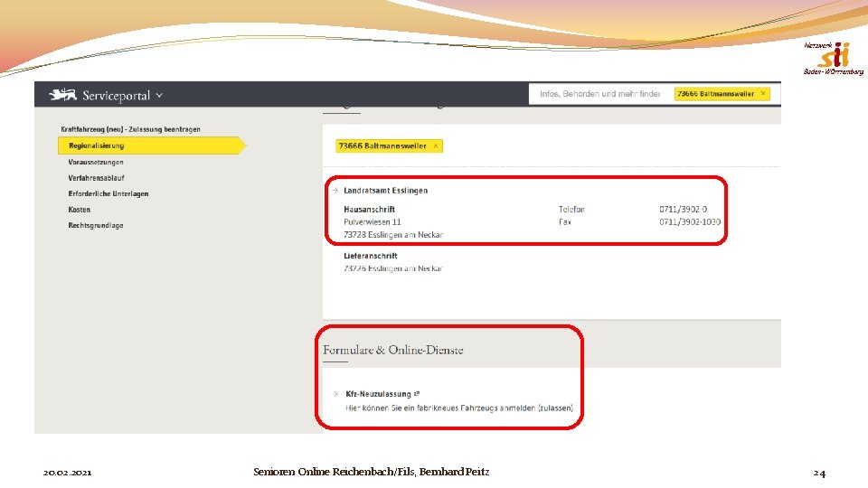Open the Rechtsgrundlage section
The width and height of the screenshot is (868, 488).
coord(96,225)
